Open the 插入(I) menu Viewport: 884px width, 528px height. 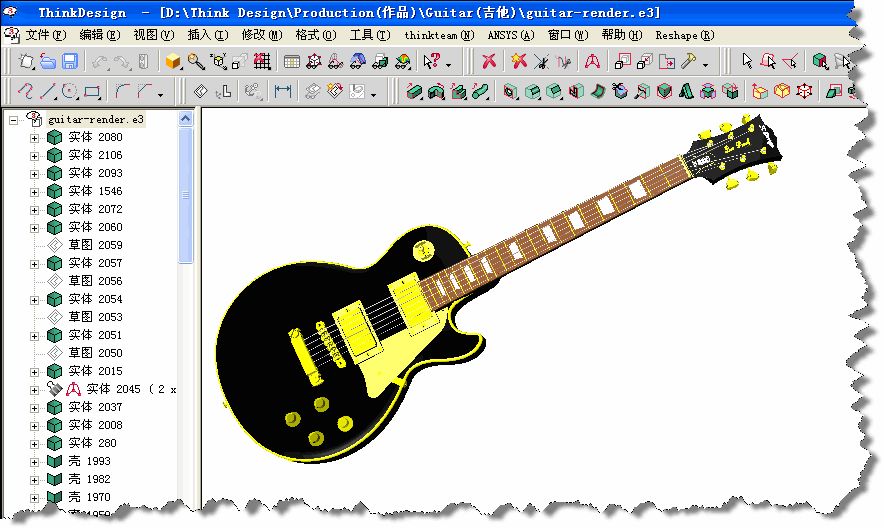208,35
